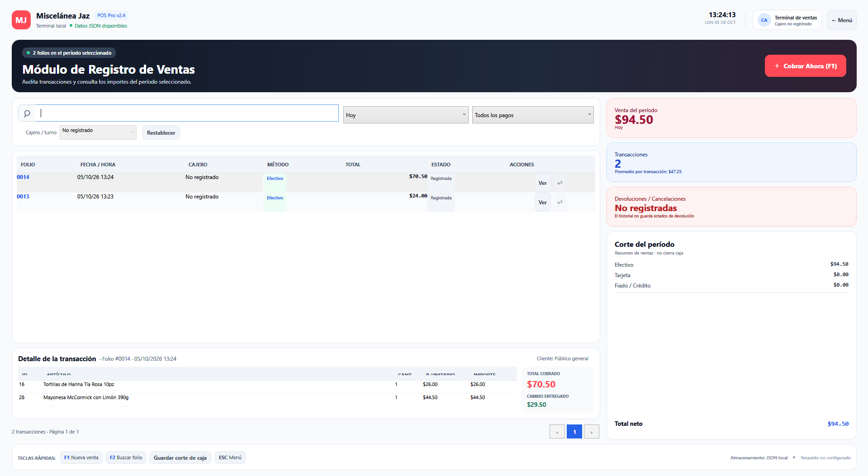
Task: Click the $70.50 total in the table
Action: coord(418,176)
